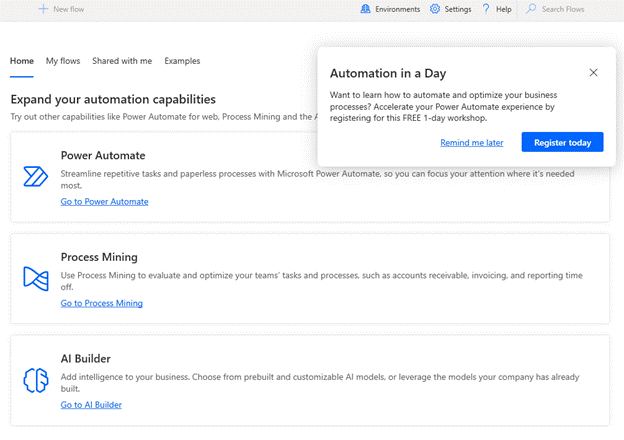This screenshot has width=624, height=440.
Task: Click the Register today button
Action: [x=562, y=142]
